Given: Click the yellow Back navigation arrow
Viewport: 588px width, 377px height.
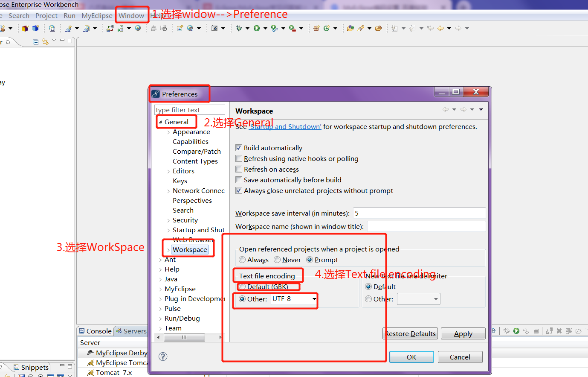Looking at the screenshot, I should 440,28.
